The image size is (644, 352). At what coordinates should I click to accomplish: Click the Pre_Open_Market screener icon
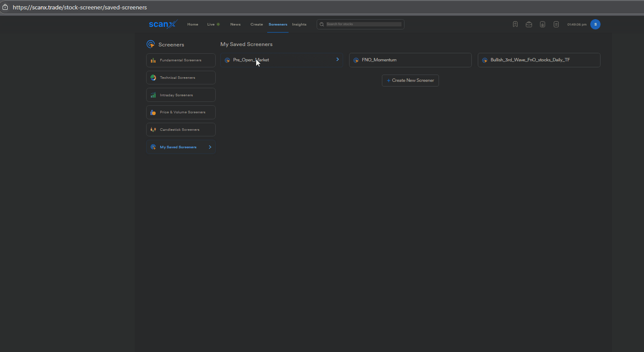(227, 60)
